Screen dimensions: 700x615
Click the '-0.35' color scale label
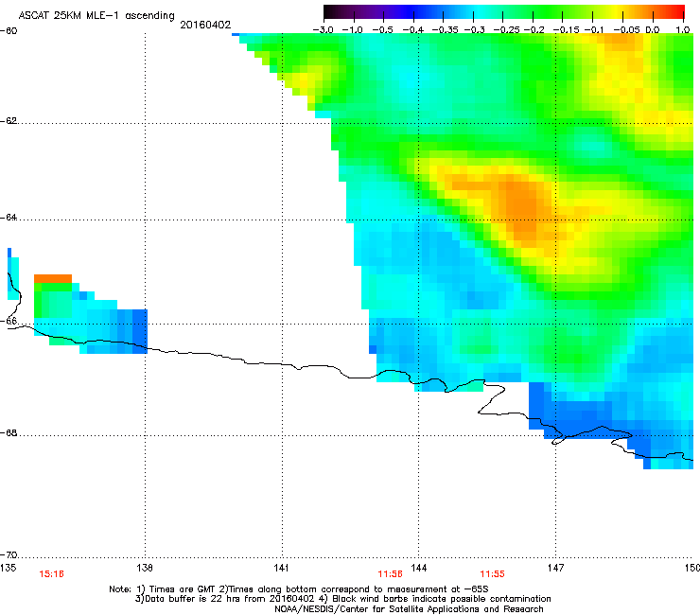pos(443,30)
